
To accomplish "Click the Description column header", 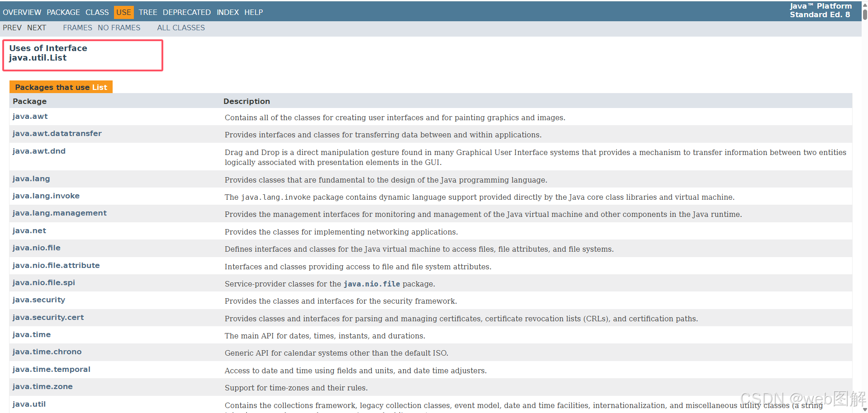I will (x=247, y=101).
